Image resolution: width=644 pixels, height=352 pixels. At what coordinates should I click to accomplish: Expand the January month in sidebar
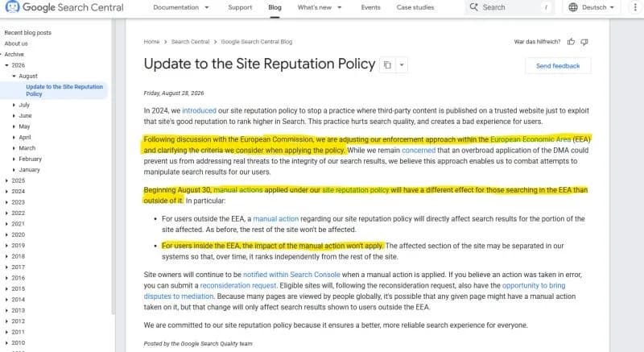click(14, 170)
